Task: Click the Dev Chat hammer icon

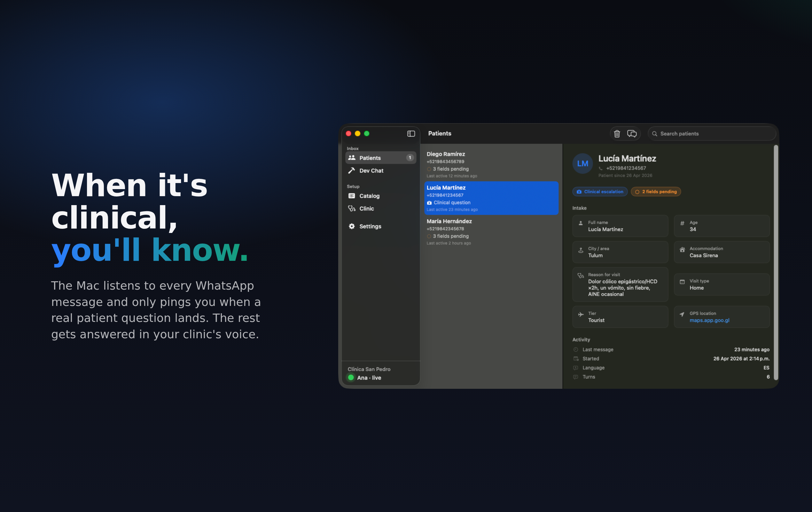Action: pos(352,171)
